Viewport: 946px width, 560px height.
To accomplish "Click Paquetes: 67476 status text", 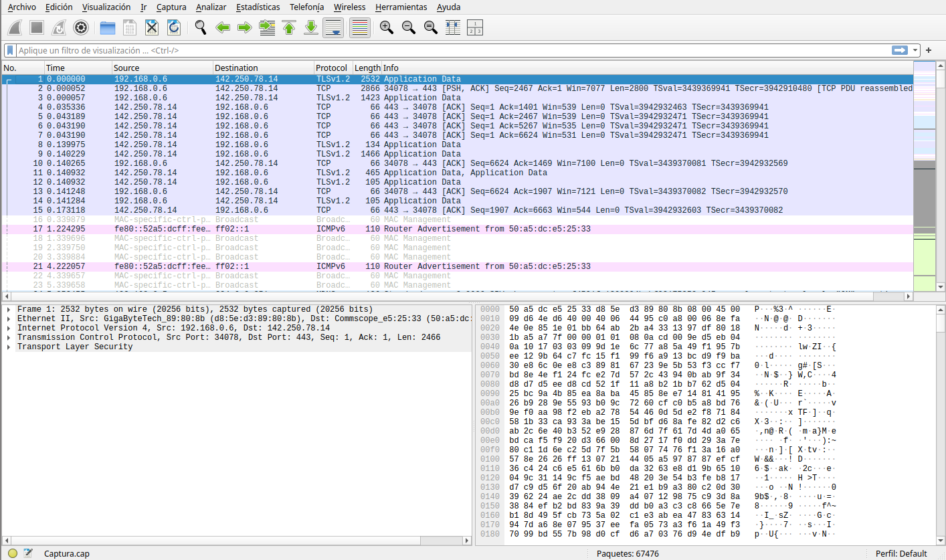I will pos(628,553).
